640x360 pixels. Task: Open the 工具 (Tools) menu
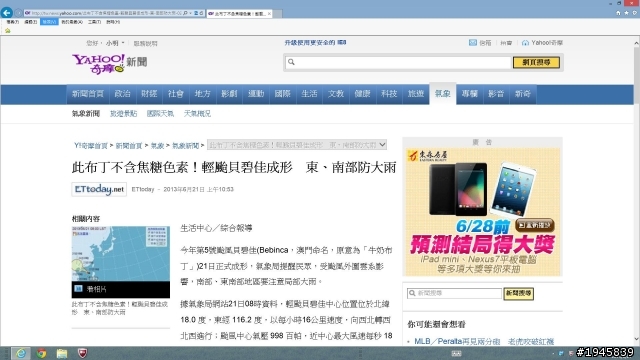94,22
